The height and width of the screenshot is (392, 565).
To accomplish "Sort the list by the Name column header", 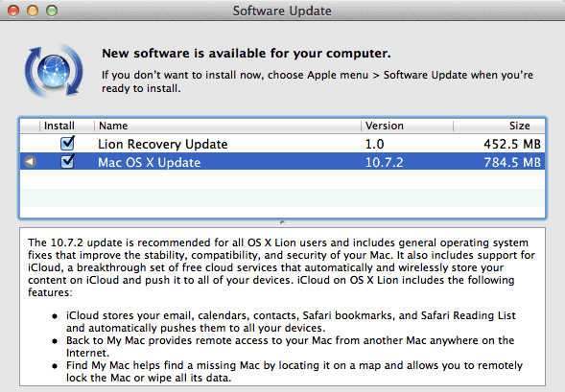I will (x=227, y=126).
